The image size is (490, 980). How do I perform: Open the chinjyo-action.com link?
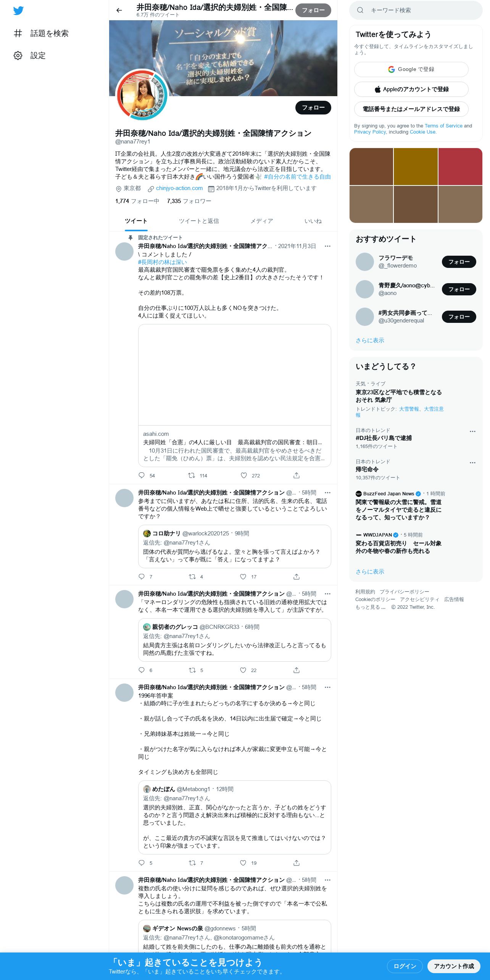pos(179,188)
